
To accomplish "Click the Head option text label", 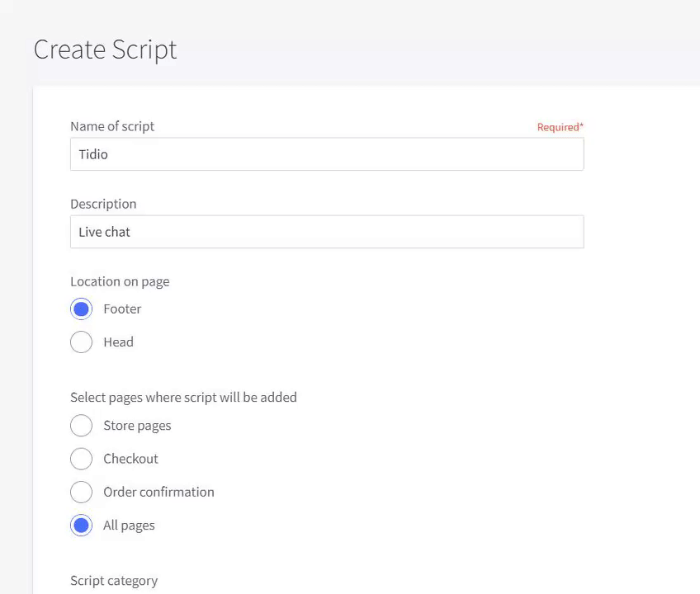I will (118, 342).
